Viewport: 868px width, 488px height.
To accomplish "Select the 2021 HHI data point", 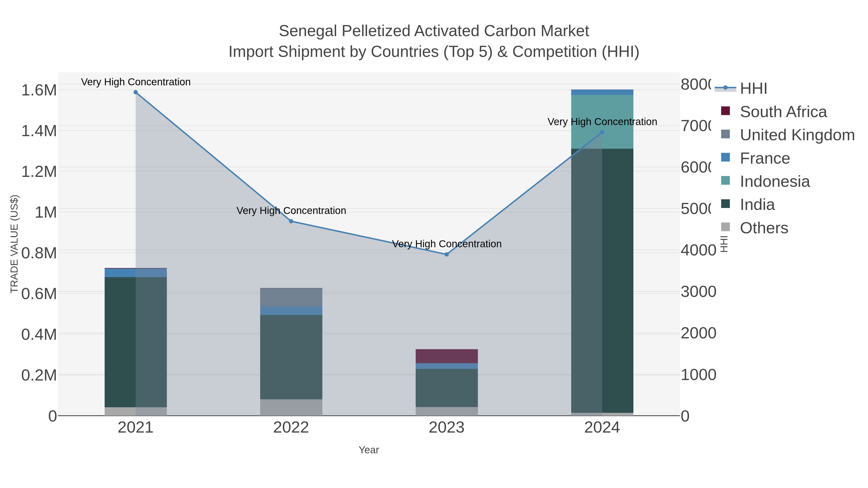I will (136, 92).
